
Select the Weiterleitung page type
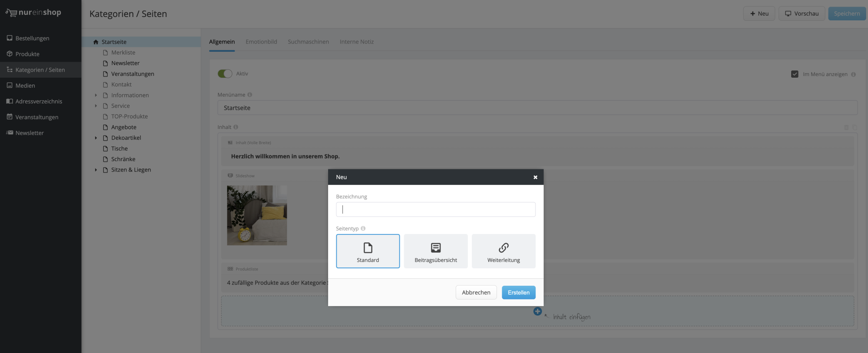tap(503, 251)
